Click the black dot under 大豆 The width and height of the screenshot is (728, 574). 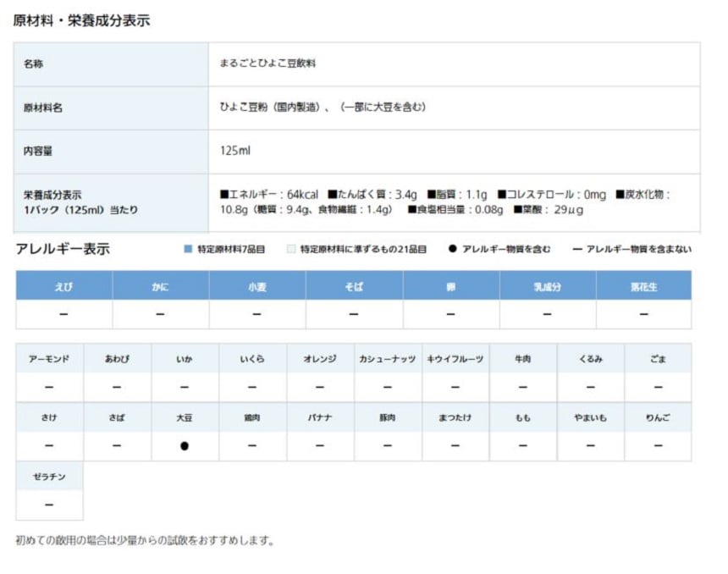pos(185,446)
